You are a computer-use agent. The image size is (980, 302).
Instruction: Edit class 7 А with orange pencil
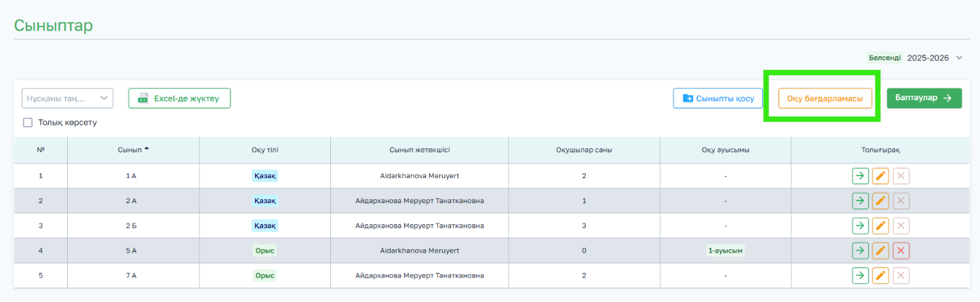880,276
